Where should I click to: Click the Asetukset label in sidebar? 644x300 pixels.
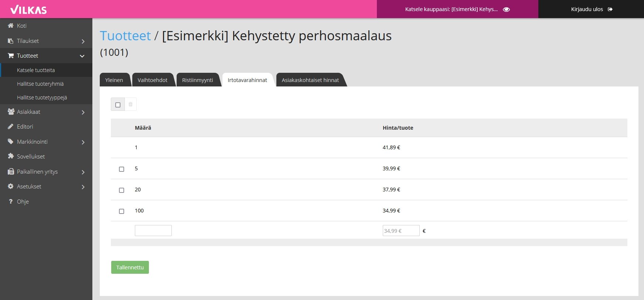(x=29, y=186)
